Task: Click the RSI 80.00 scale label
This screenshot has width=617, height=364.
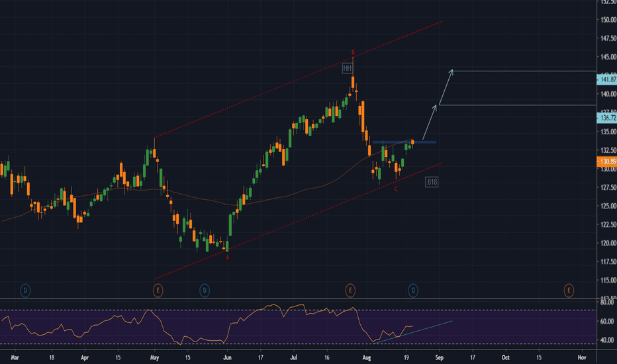Action: (x=607, y=302)
